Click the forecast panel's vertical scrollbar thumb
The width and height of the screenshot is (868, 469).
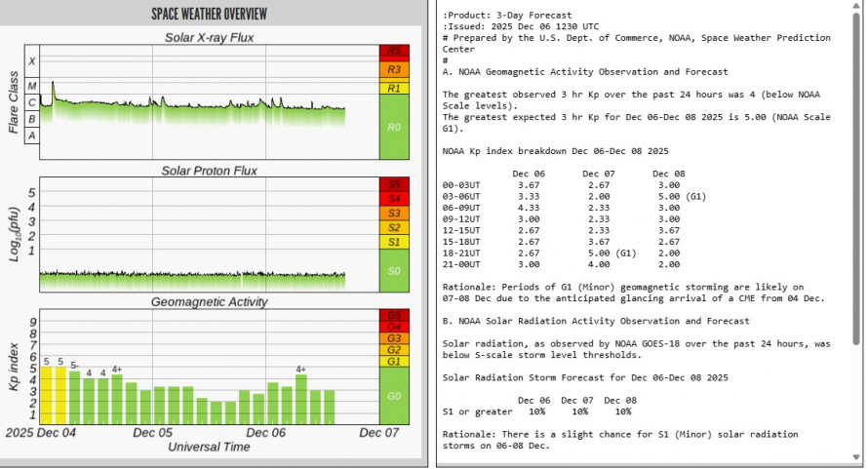tap(857, 176)
